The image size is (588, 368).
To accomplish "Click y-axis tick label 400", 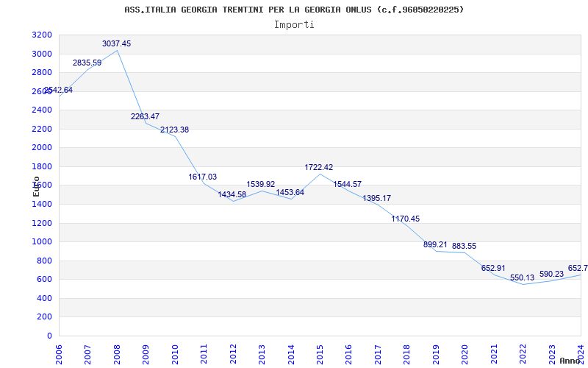I will click(x=45, y=298).
